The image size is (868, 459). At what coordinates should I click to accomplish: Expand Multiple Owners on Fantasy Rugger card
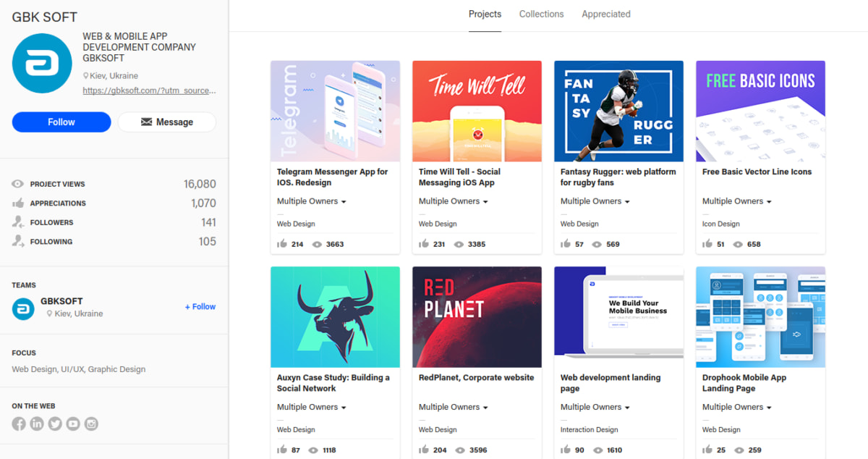pos(595,201)
